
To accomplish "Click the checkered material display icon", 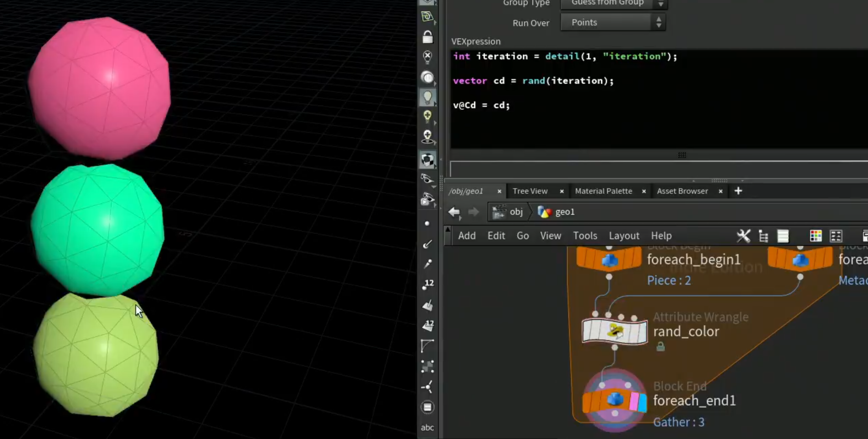I will (427, 160).
